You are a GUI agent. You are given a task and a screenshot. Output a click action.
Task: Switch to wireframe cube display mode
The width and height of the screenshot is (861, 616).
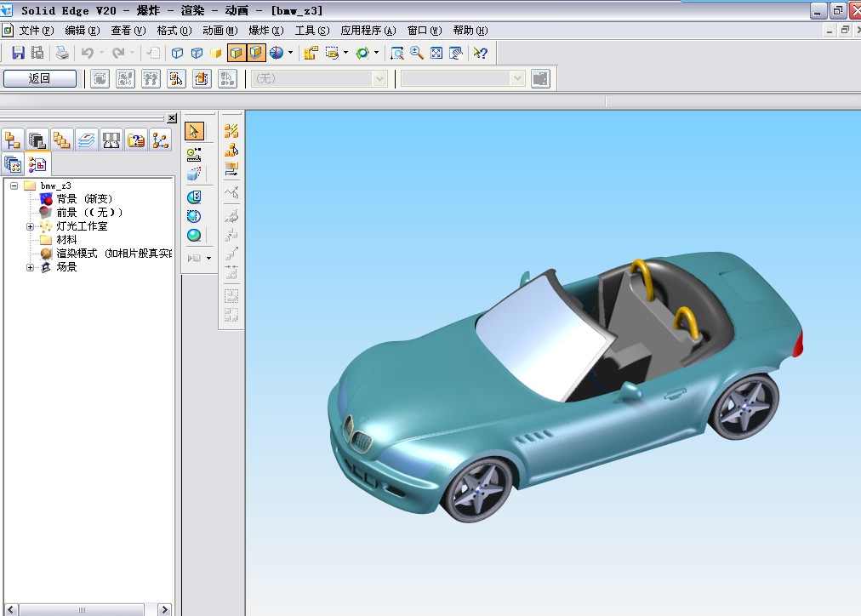click(177, 53)
